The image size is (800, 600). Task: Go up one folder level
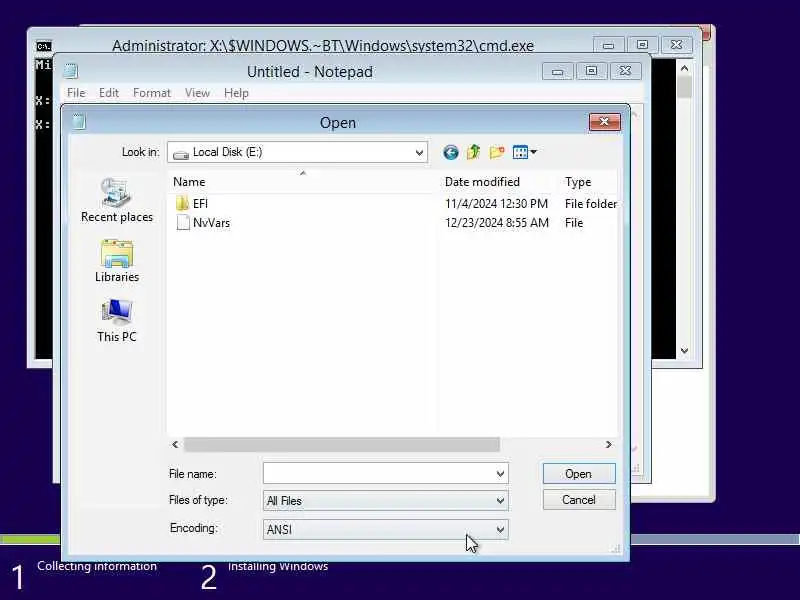473,152
